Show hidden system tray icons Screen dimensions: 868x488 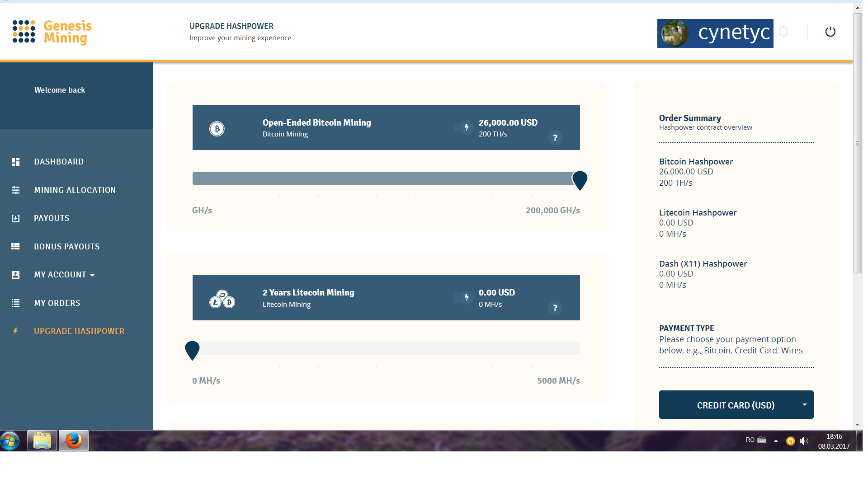[x=776, y=441]
